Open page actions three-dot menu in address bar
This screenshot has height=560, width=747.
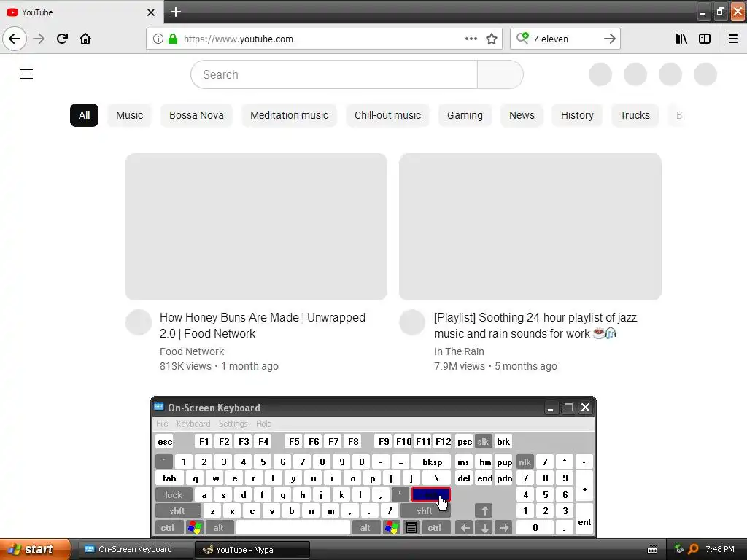click(471, 39)
